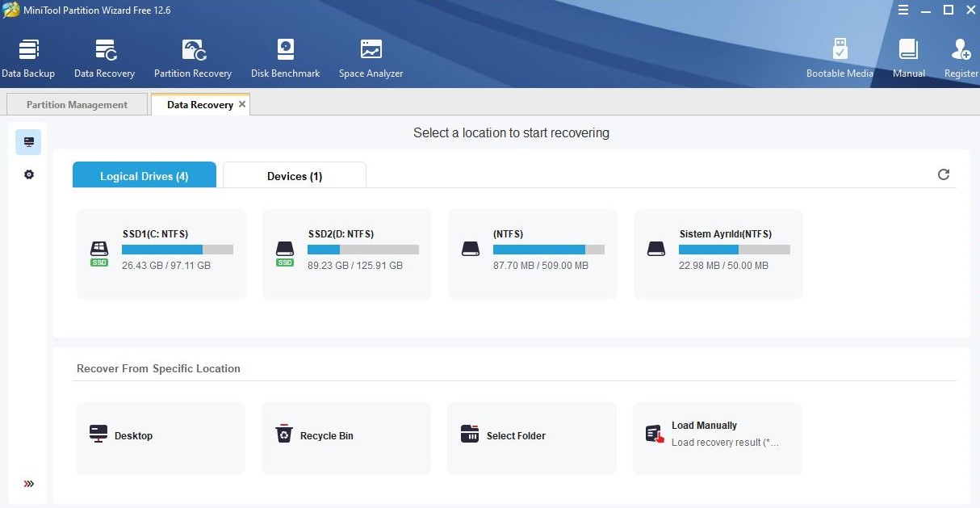
Task: Click the SSD1 usage bar
Action: [178, 250]
